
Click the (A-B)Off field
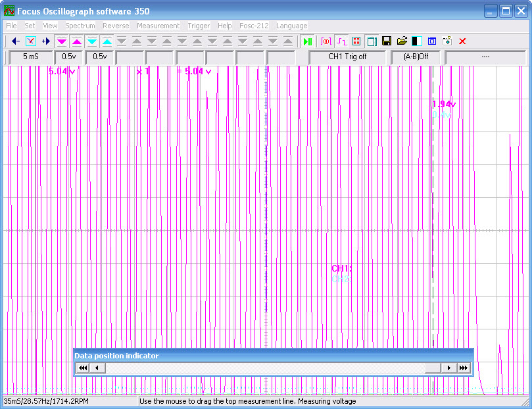click(416, 57)
